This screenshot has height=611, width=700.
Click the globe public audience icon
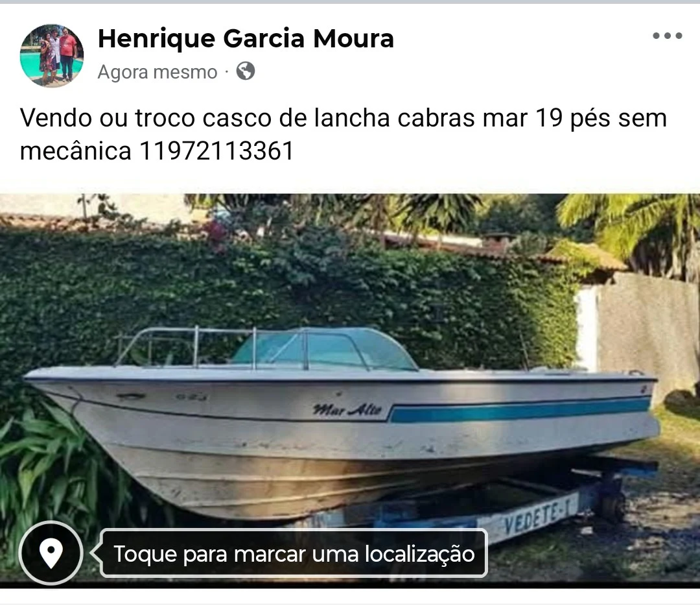click(x=246, y=71)
